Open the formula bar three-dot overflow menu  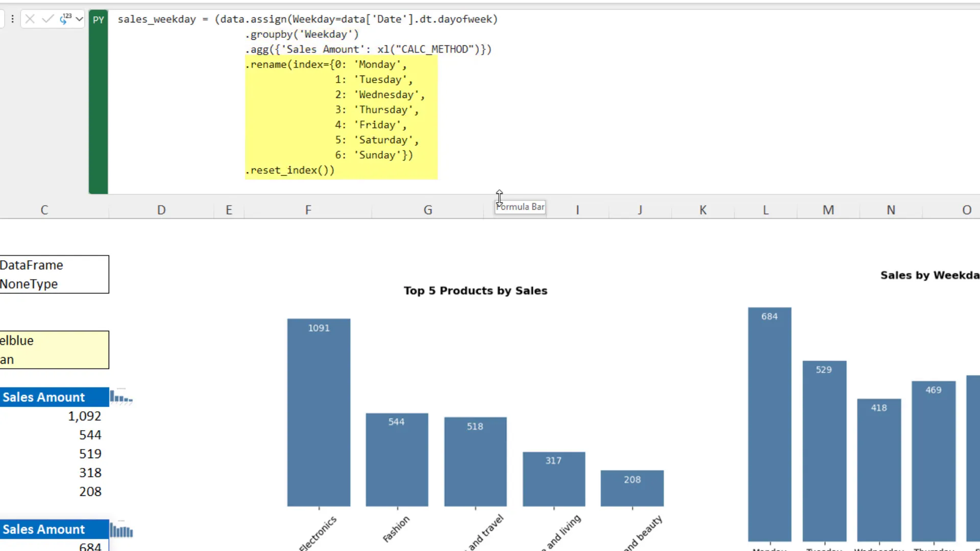click(x=12, y=19)
